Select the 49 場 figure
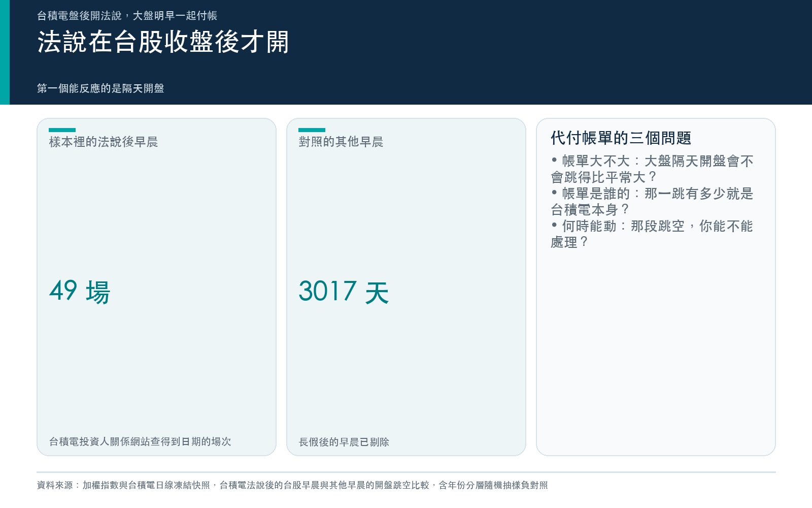Screen dimensions: 812x508 pyautogui.click(x=80, y=292)
